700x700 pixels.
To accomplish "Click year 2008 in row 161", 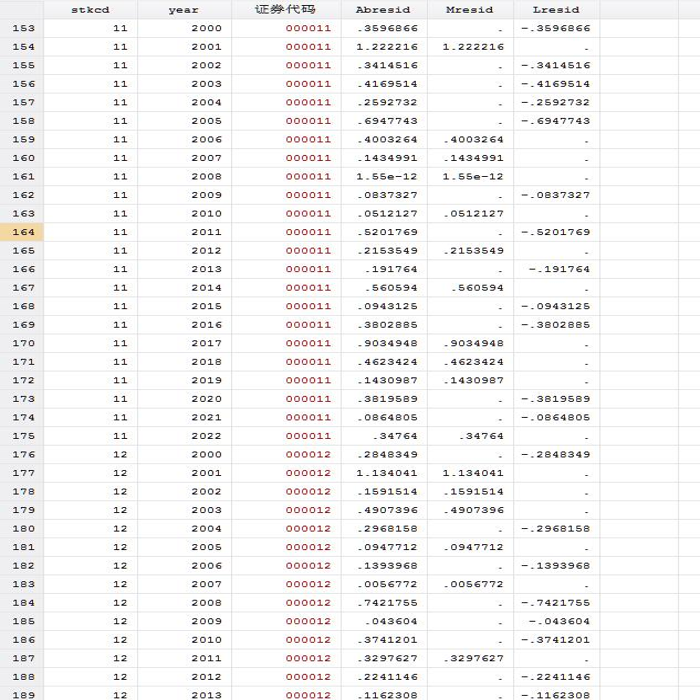I will tap(207, 176).
